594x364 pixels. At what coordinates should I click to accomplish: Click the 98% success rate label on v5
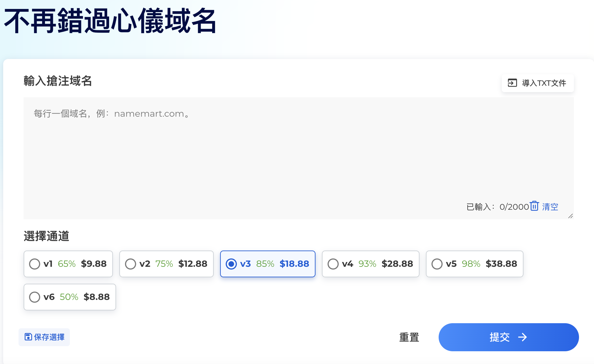[x=471, y=264]
